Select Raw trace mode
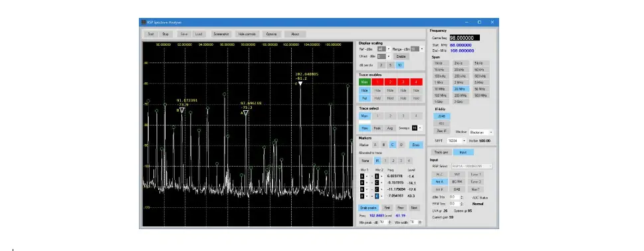Image resolution: width=644 pixels, height=251 pixels. 365,128
